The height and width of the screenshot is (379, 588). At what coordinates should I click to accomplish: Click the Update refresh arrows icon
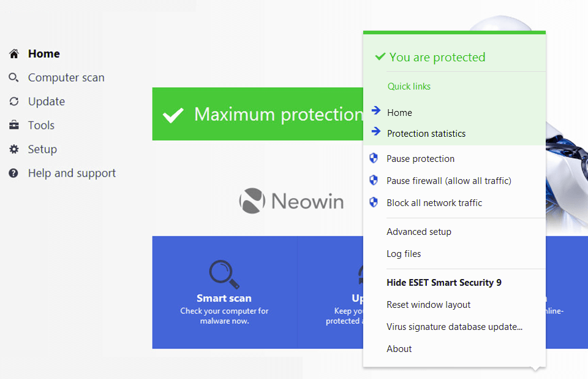pos(13,102)
